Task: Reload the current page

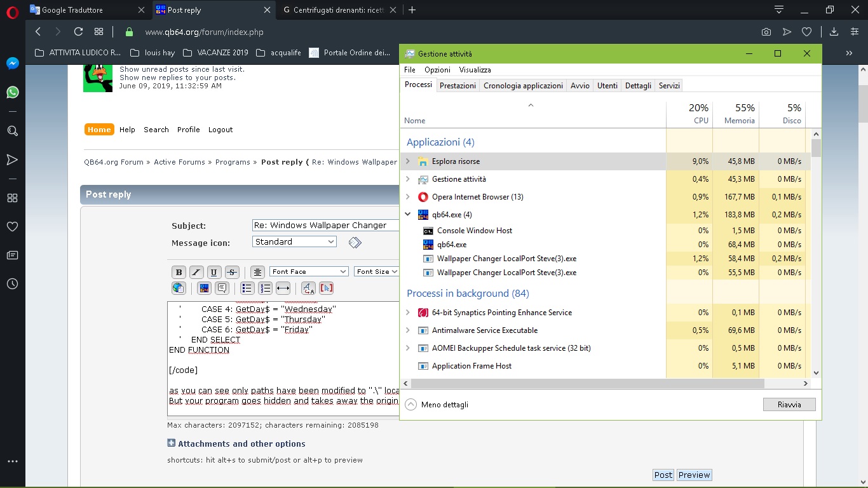Action: 78,32
